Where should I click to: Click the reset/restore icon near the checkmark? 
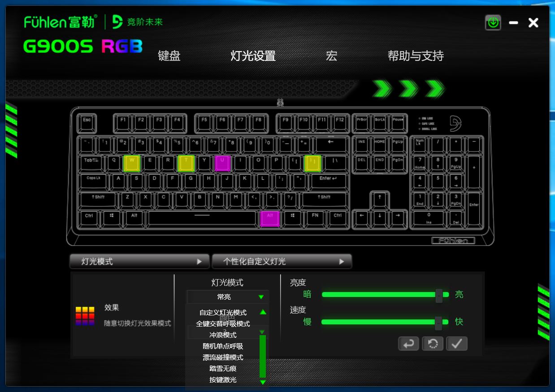click(x=433, y=344)
